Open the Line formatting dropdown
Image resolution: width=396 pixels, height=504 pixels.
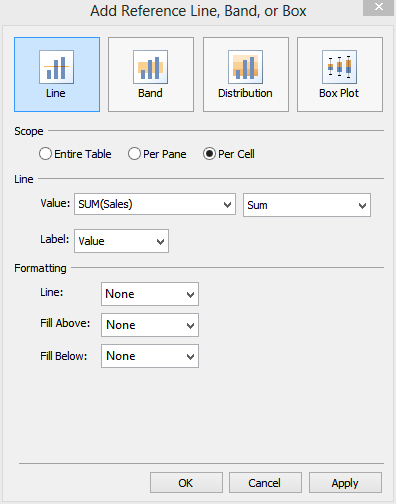click(x=150, y=294)
